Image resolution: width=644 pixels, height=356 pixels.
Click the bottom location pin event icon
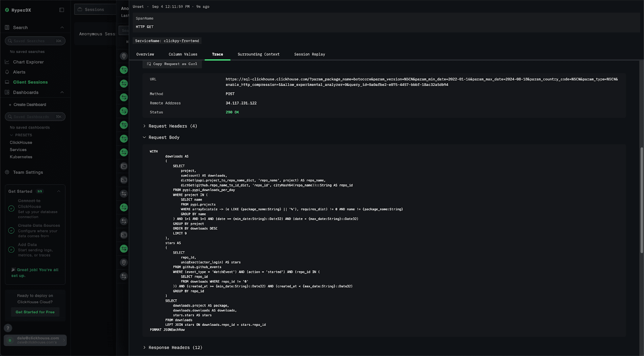(124, 263)
